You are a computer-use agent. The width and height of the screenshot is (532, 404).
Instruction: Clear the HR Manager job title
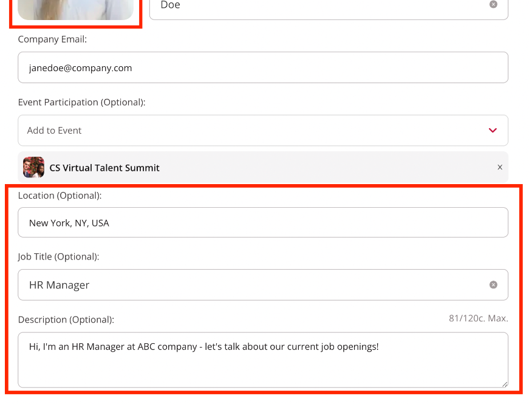tap(493, 284)
